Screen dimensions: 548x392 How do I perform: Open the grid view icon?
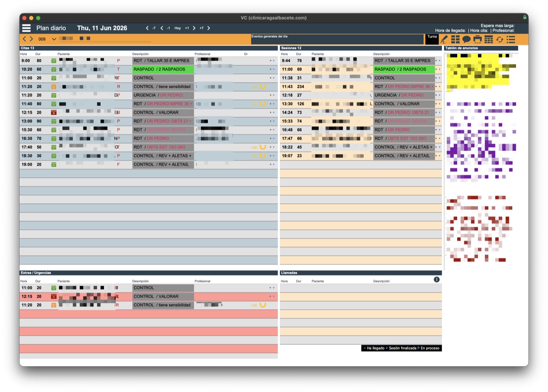455,40
